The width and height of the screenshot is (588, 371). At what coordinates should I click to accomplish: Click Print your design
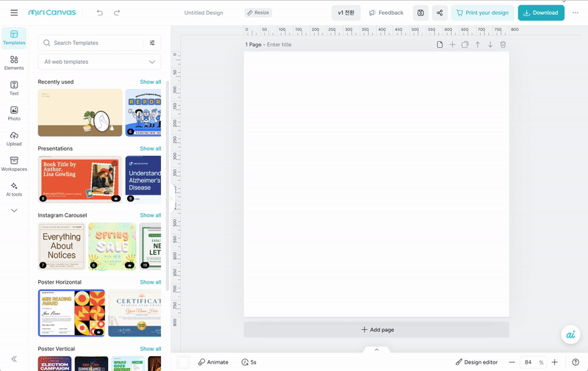point(482,12)
